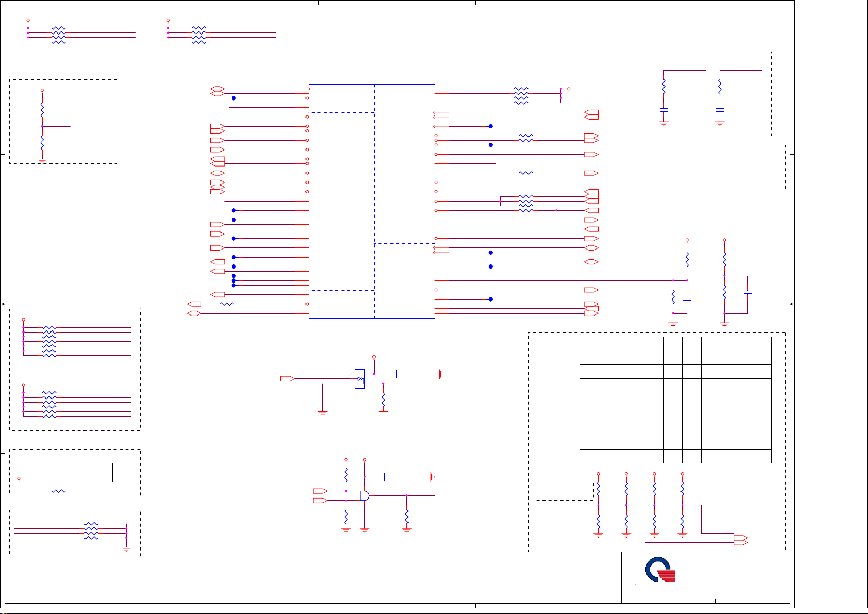
Task: Select the pull-down resistor under the buffer output
Action: point(383,400)
